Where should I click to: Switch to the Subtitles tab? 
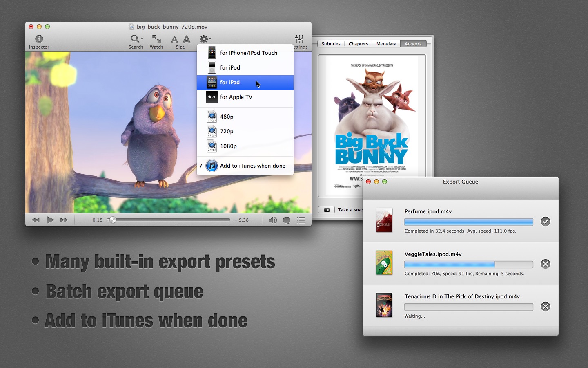pyautogui.click(x=331, y=44)
